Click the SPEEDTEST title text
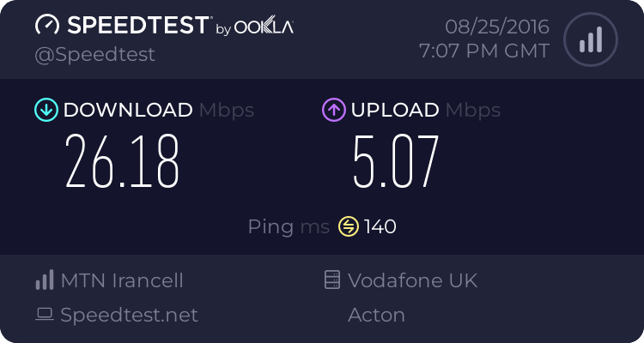Image resolution: width=644 pixels, height=343 pixels. pyautogui.click(x=137, y=26)
